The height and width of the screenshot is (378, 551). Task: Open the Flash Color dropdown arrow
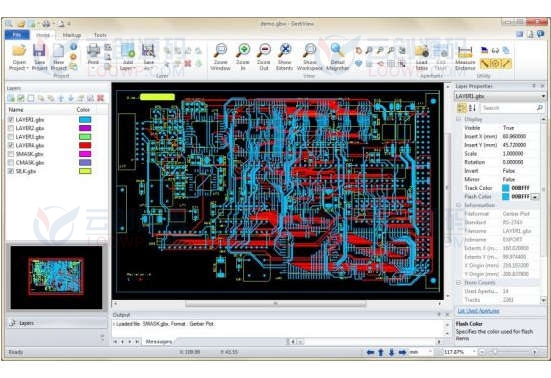pyautogui.click(x=535, y=197)
